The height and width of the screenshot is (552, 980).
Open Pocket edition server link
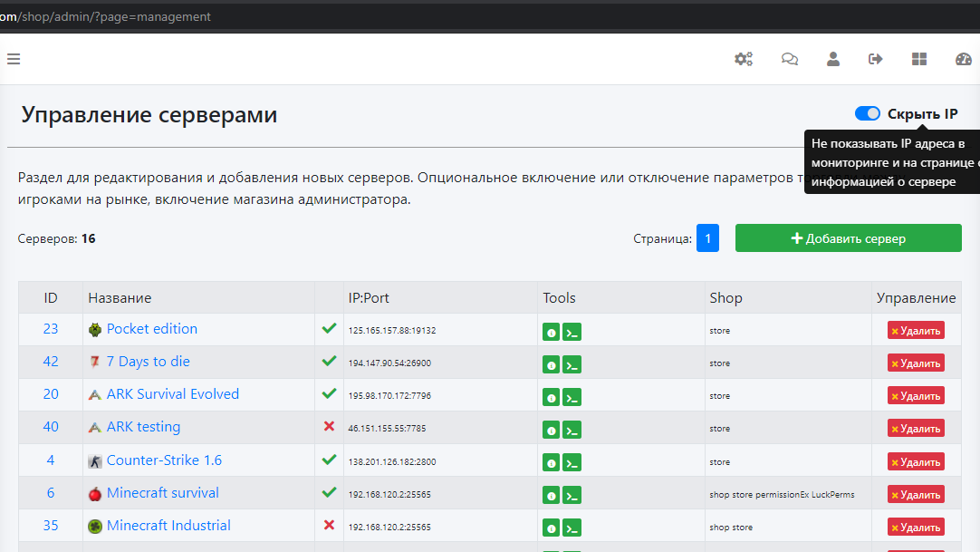tap(151, 329)
